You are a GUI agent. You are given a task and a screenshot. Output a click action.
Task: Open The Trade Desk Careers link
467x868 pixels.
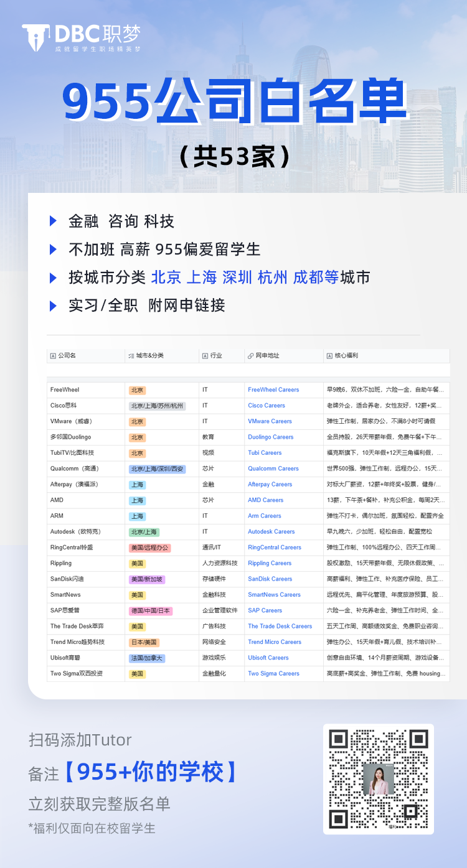click(x=280, y=627)
